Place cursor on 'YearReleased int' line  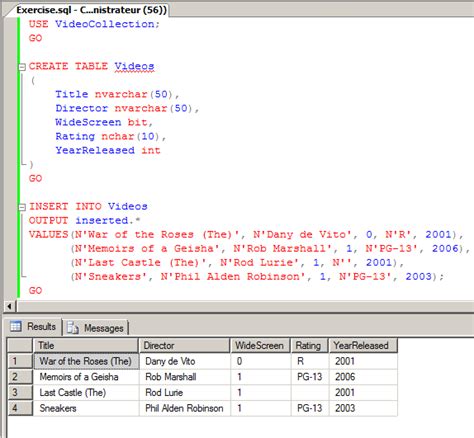(108, 150)
